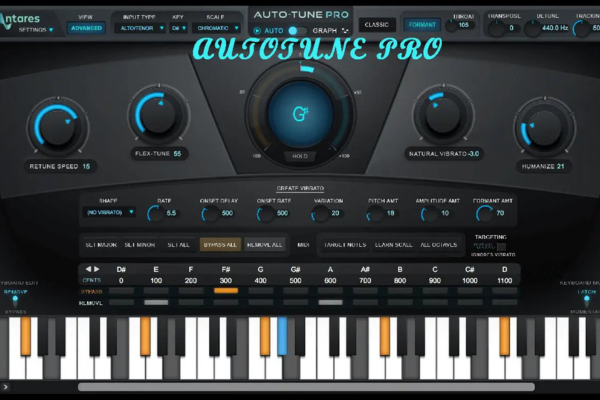
Task: Click the Formant Amt knob
Action: coord(484,214)
